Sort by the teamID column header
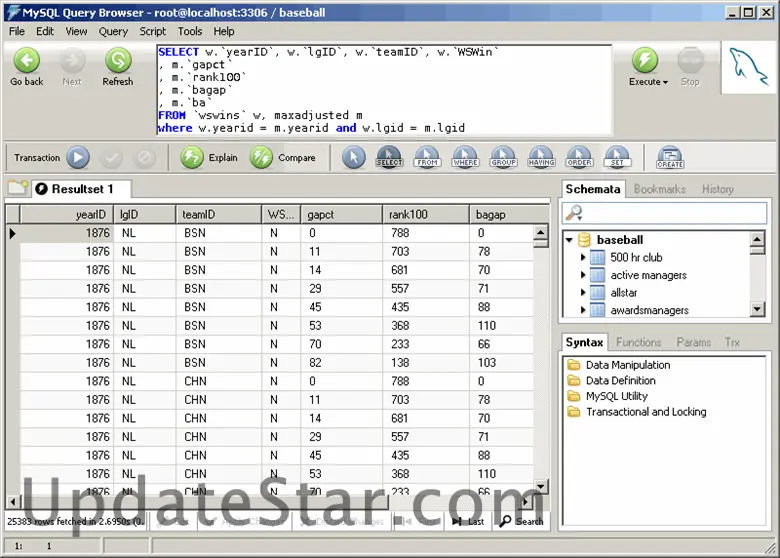780x558 pixels. [x=218, y=214]
